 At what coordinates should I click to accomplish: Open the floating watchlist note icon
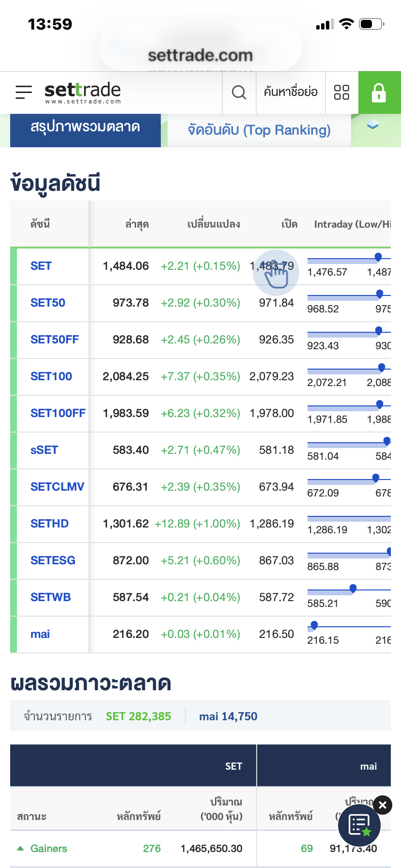tap(359, 825)
